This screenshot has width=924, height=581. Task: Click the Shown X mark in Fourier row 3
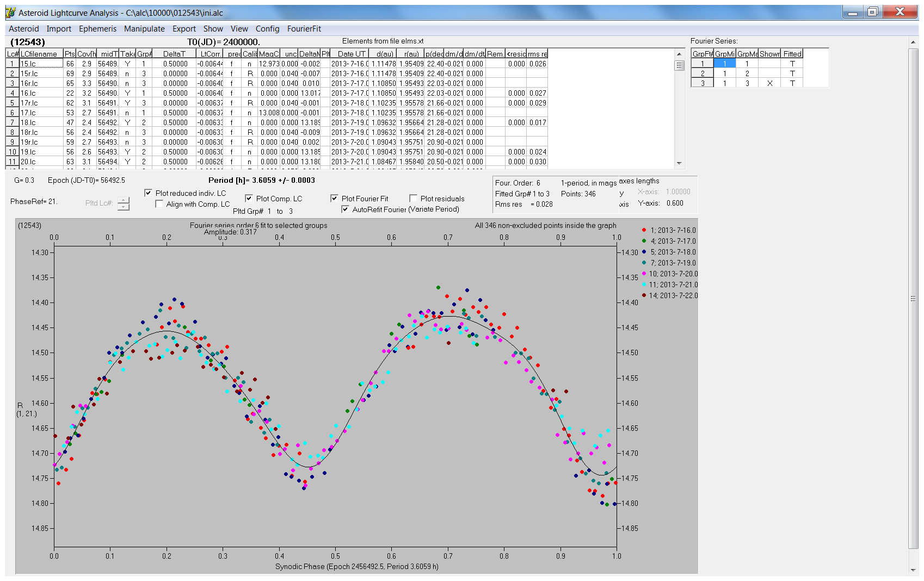[x=769, y=83]
